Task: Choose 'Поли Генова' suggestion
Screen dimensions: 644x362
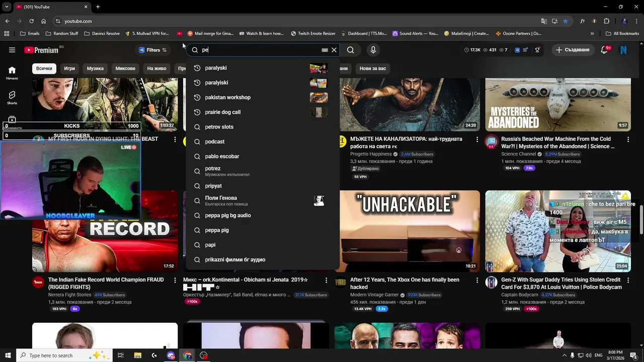Action: (x=263, y=201)
